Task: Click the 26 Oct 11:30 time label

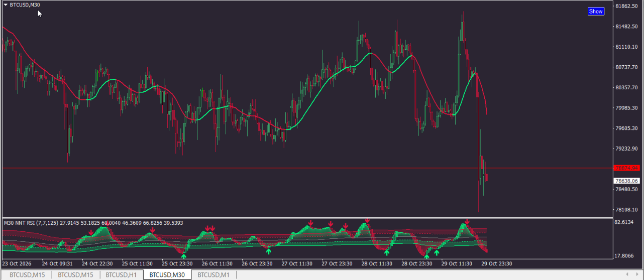Action: point(217,263)
